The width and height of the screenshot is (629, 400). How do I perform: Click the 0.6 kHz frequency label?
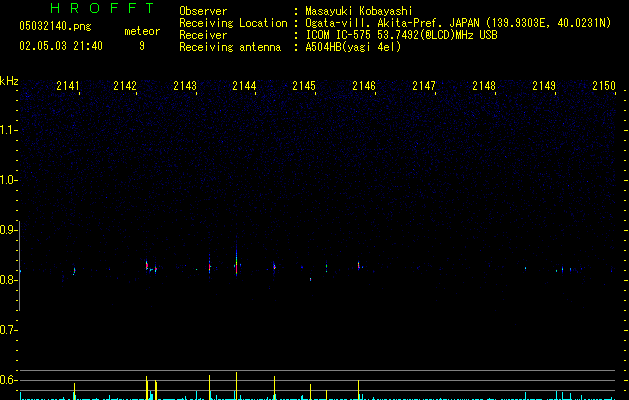pyautogui.click(x=8, y=380)
